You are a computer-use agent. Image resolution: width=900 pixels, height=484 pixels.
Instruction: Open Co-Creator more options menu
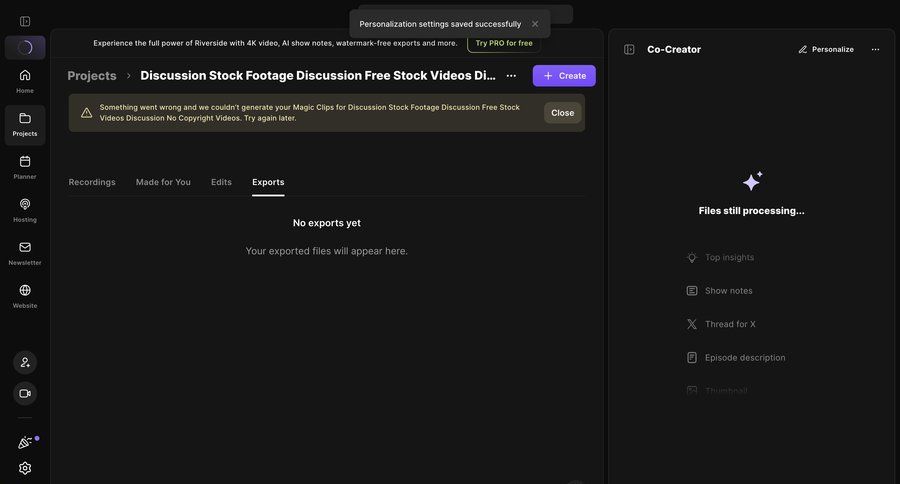875,49
